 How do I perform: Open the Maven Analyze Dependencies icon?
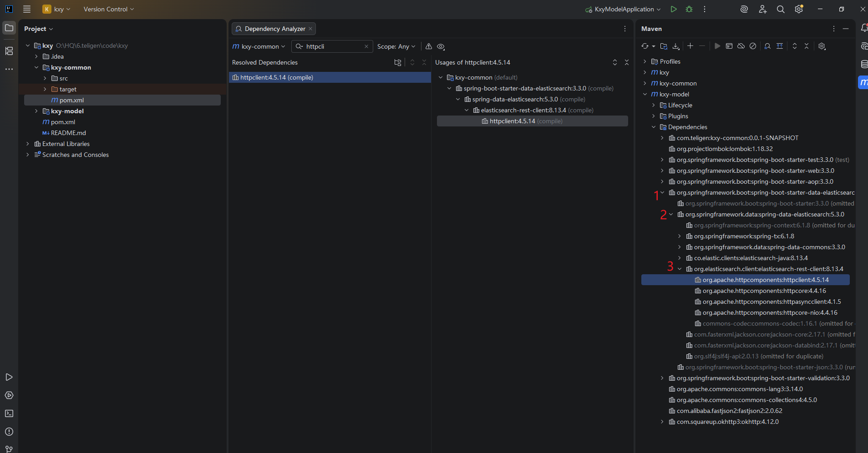click(767, 46)
